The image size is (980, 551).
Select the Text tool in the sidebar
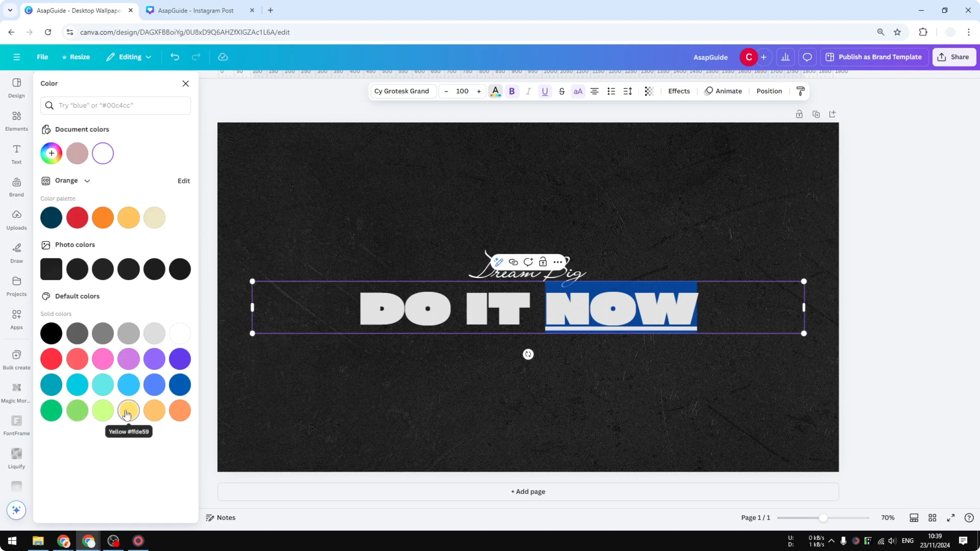16,154
